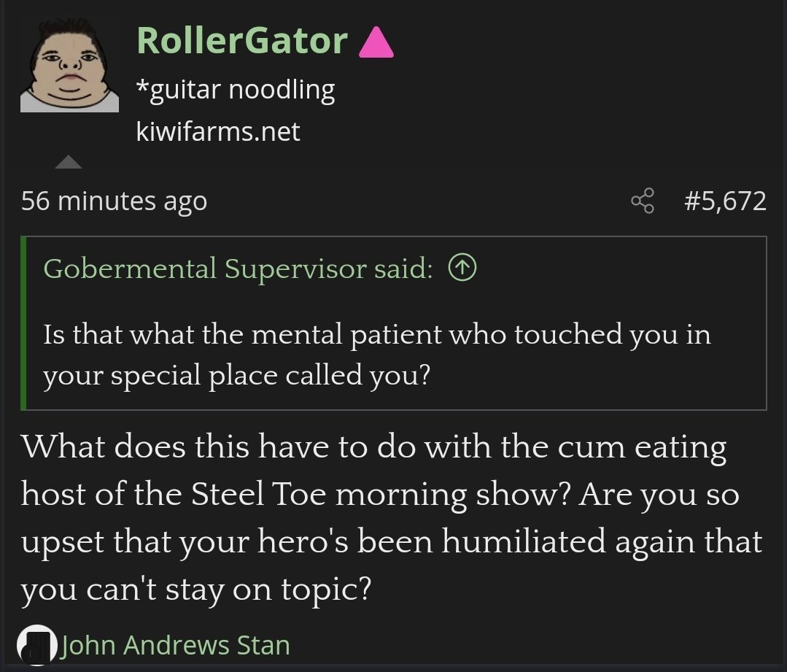Viewport: 787px width, 672px height.
Task: Open the RollerGator username profile link
Action: pos(241,40)
